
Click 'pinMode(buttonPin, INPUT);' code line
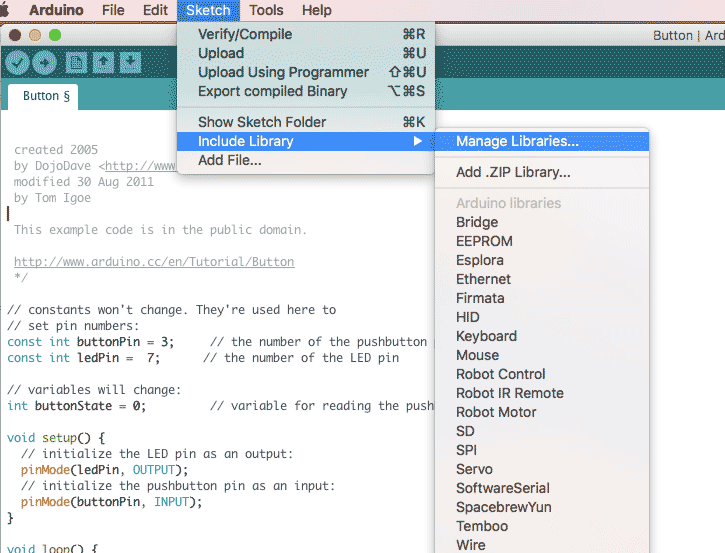tap(111, 502)
